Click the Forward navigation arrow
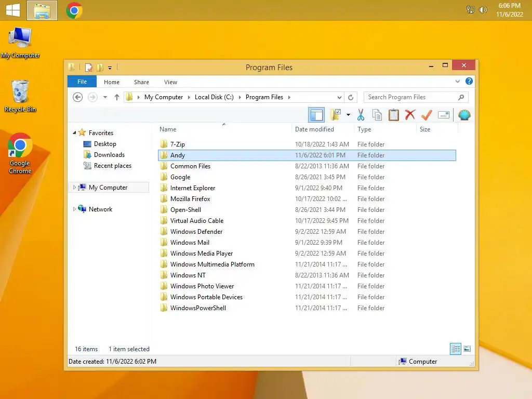Screen dimensions: 532x399 (92, 97)
